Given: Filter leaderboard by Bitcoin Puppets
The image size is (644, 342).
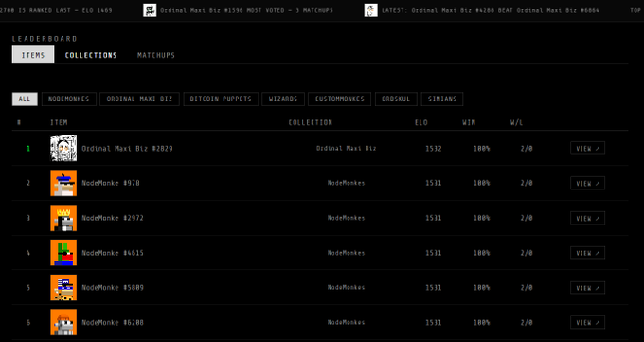Looking at the screenshot, I should [x=221, y=99].
